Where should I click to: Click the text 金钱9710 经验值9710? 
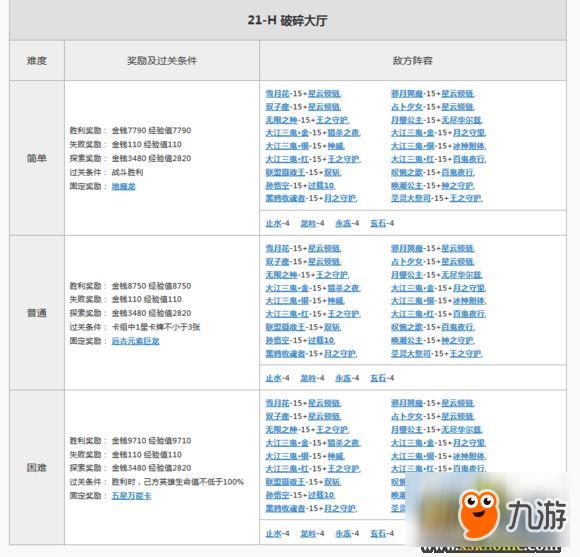(151, 440)
